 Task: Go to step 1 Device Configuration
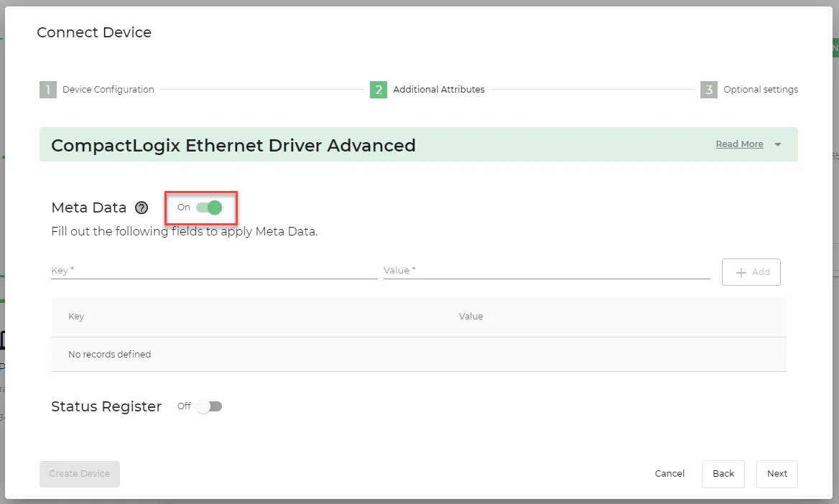pyautogui.click(x=97, y=89)
